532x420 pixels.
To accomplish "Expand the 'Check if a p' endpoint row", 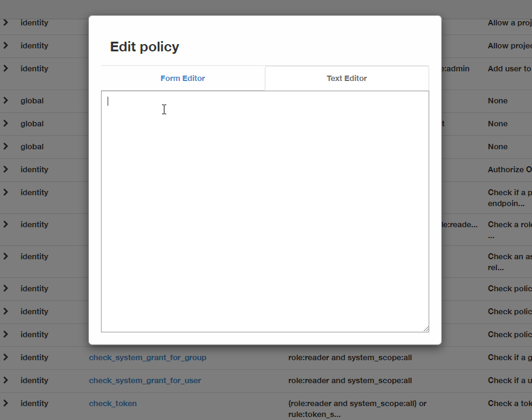I will click(5, 192).
